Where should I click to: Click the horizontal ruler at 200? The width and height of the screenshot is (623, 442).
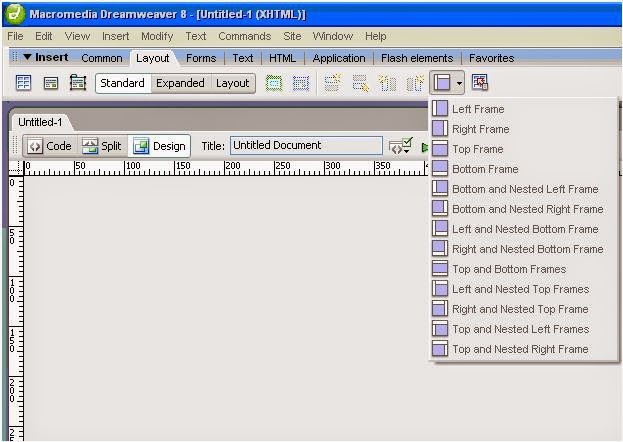click(232, 166)
